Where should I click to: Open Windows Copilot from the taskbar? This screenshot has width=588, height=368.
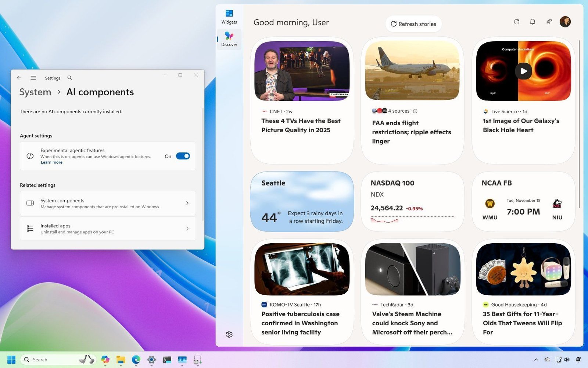pyautogui.click(x=105, y=360)
